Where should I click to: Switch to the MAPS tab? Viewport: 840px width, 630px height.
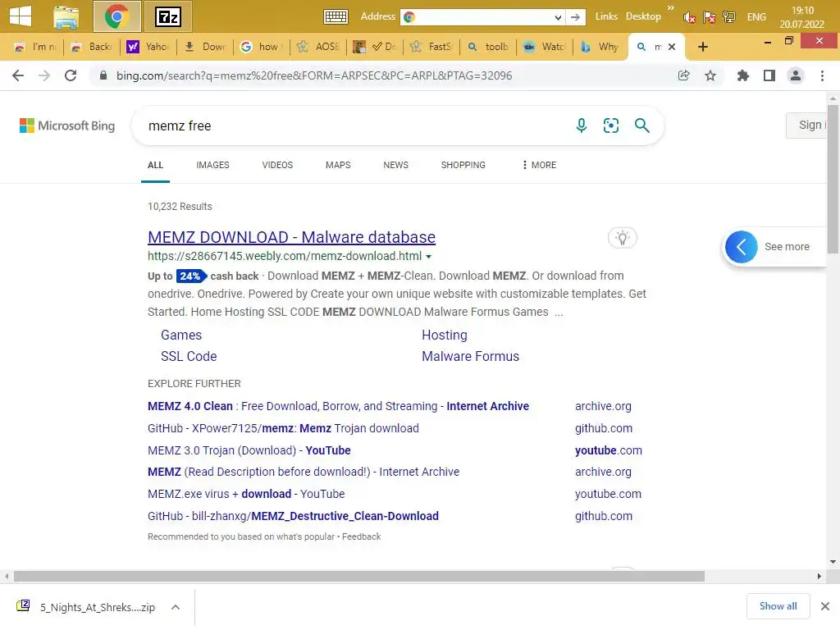(338, 165)
